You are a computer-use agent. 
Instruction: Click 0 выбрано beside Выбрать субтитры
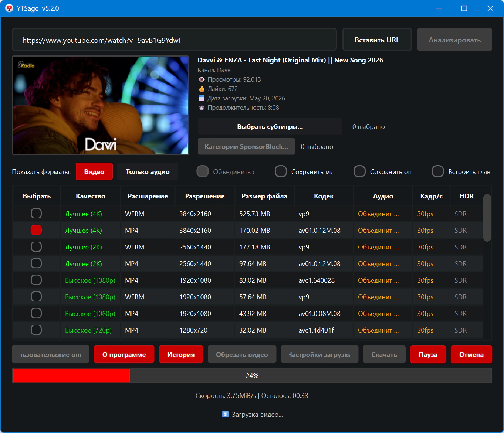tap(369, 127)
